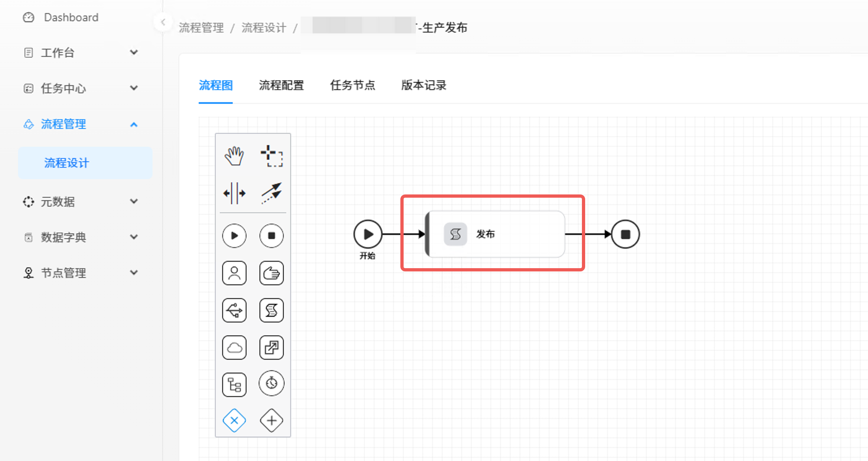Activate the lasso selection tool
868x461 pixels.
point(272,156)
